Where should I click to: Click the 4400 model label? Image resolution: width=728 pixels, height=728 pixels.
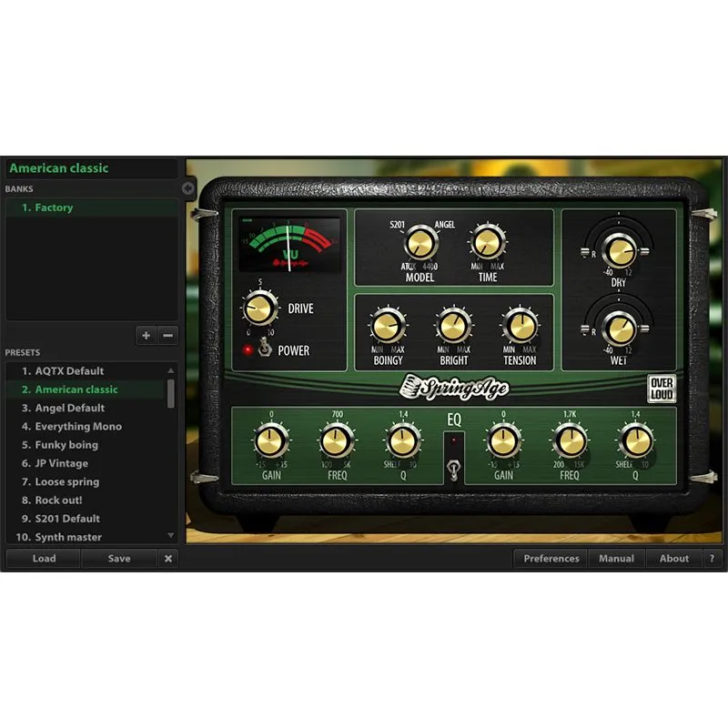[x=430, y=267]
